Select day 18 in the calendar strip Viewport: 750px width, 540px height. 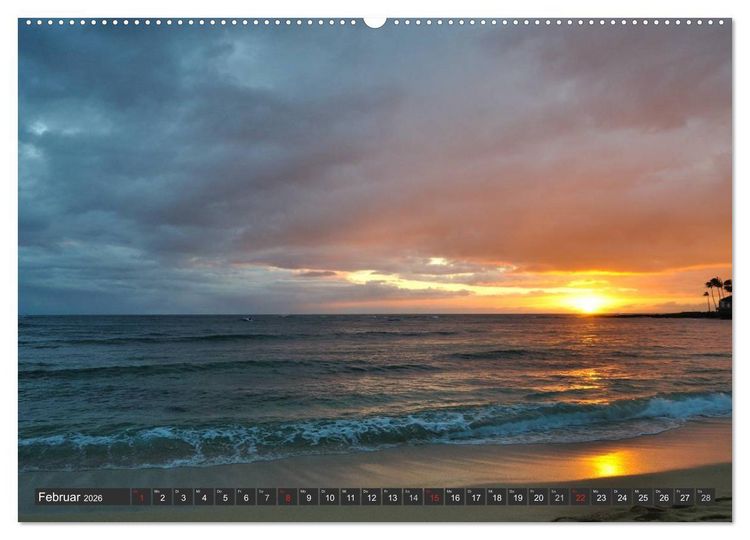496,497
